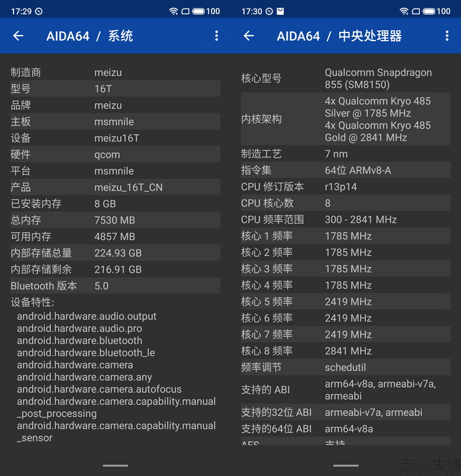Viewport: 461px width, 476px height.
Task: Select the 内部存储剩余 216.91 GB row
Action: (116, 269)
